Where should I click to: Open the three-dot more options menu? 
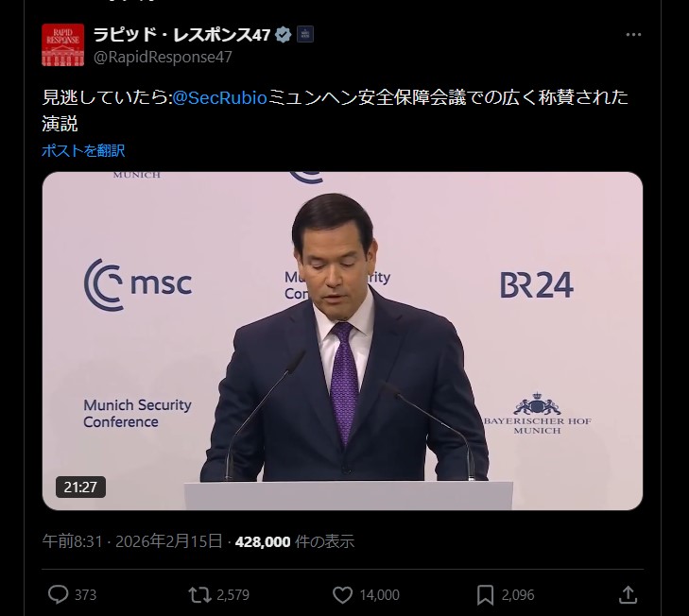coord(633,35)
